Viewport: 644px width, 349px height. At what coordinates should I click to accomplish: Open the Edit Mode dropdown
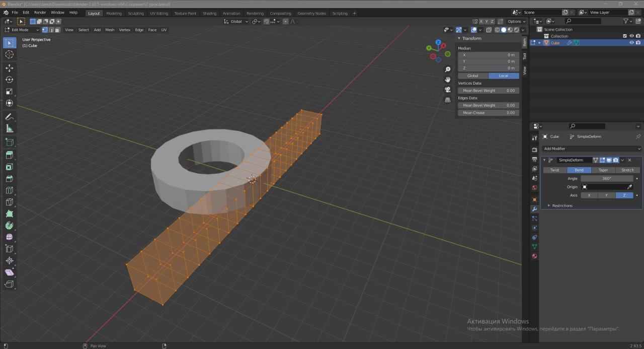22,30
